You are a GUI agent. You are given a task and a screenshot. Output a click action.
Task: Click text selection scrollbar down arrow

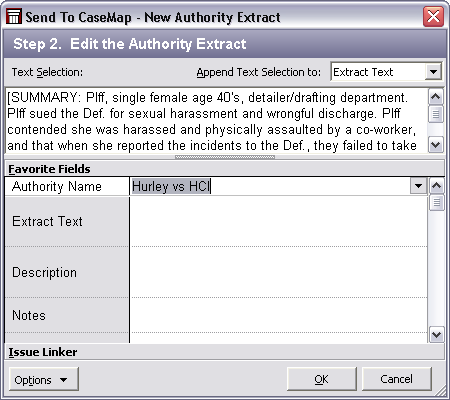tap(436, 145)
